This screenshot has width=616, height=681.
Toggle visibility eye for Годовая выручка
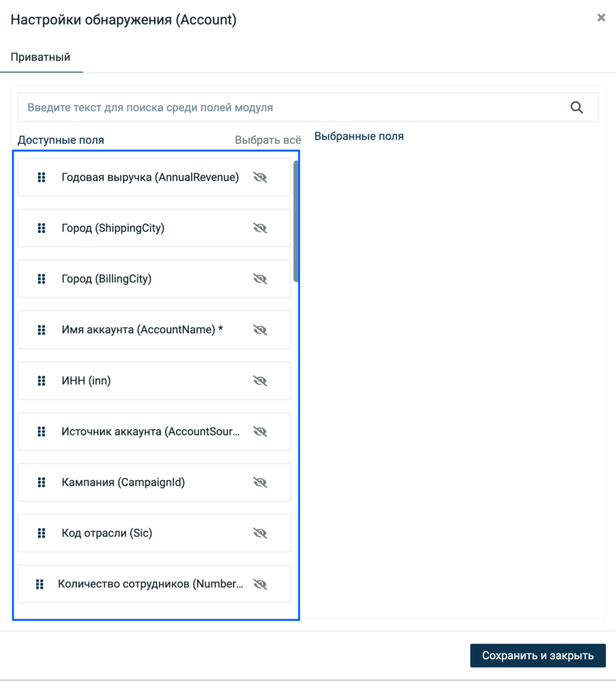[x=260, y=177]
